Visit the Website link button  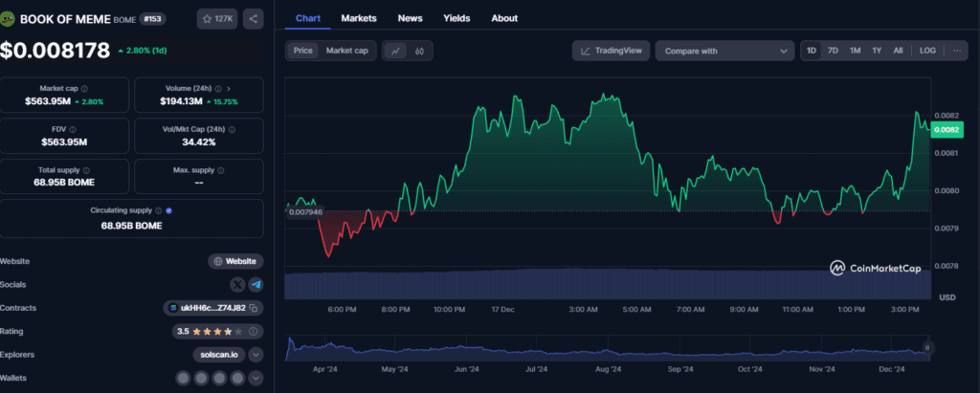pos(235,261)
